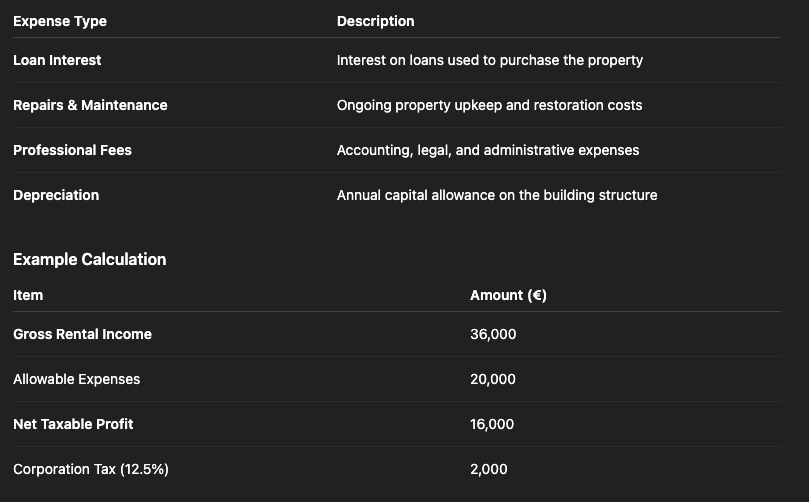
Task: Click the Description column header
Action: point(375,21)
